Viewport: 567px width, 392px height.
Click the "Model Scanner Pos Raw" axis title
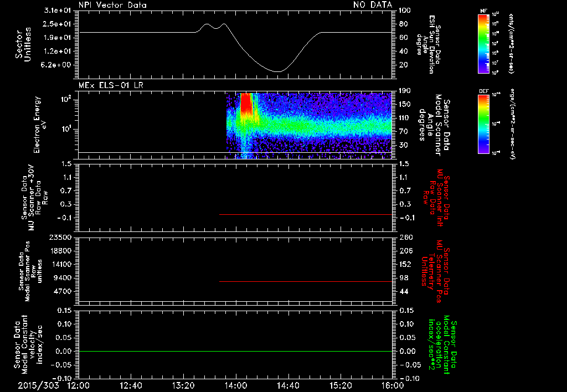[31, 271]
